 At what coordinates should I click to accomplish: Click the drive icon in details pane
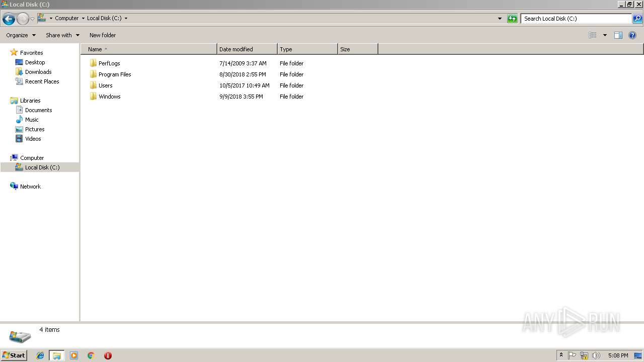pyautogui.click(x=20, y=336)
